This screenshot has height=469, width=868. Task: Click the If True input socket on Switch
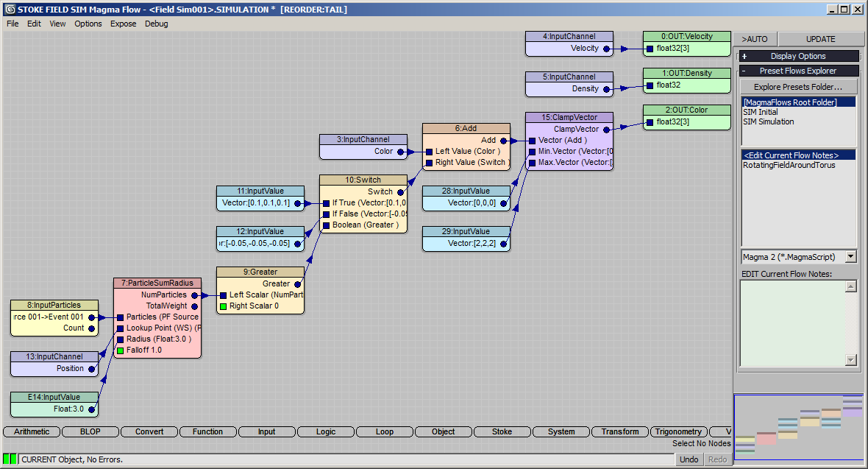click(326, 203)
